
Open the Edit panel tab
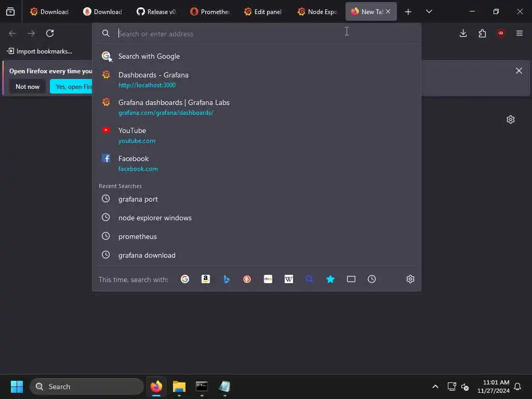[x=263, y=11]
